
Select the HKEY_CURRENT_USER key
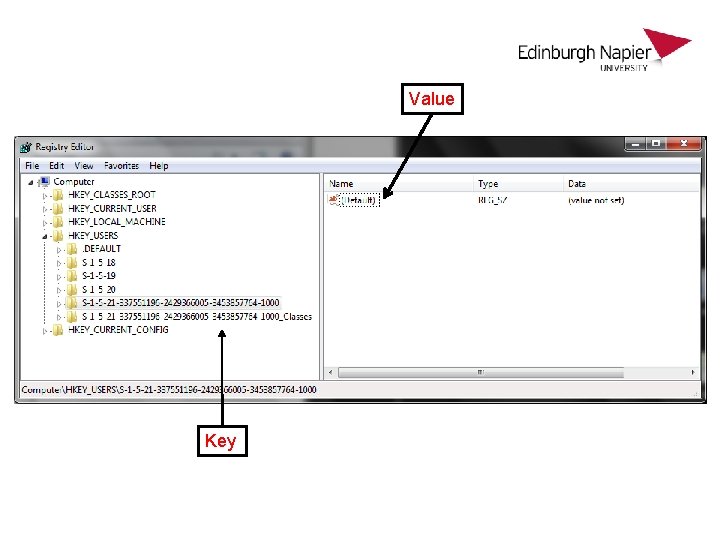point(112,209)
